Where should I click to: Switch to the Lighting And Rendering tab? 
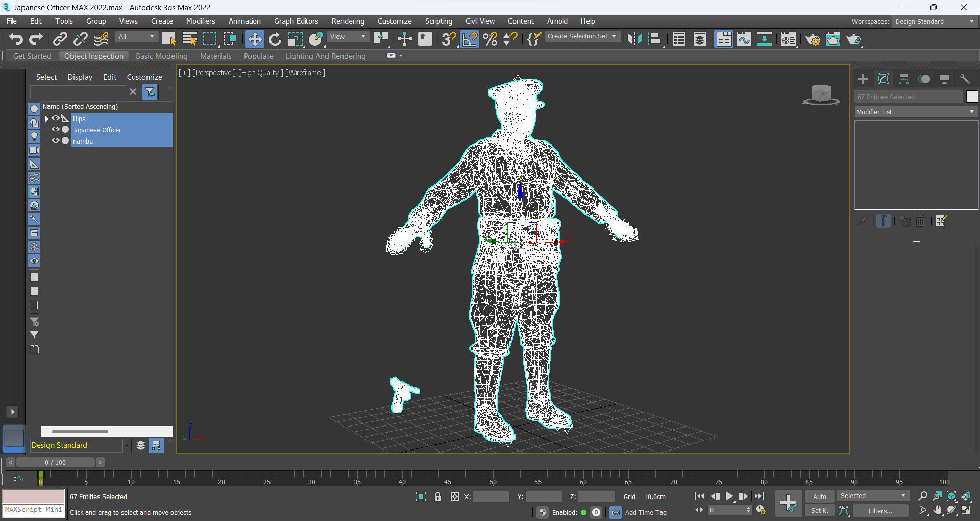tap(326, 56)
